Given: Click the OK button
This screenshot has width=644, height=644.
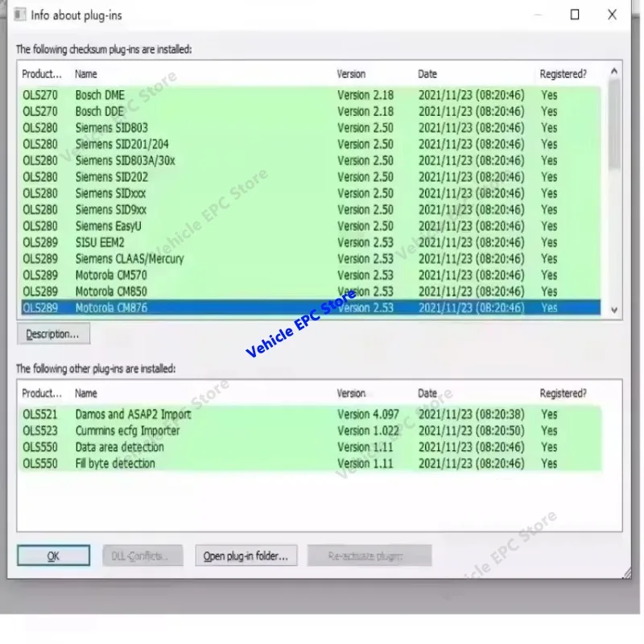Looking at the screenshot, I should coord(53,555).
